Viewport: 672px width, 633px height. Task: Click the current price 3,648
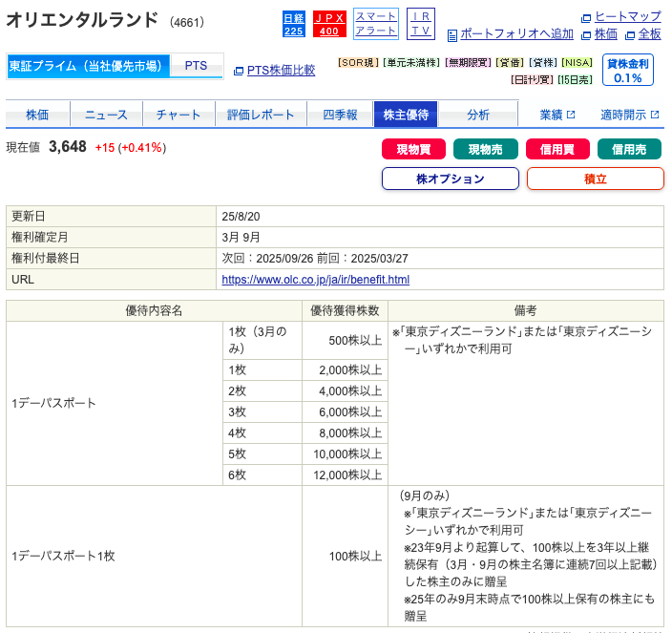68,147
